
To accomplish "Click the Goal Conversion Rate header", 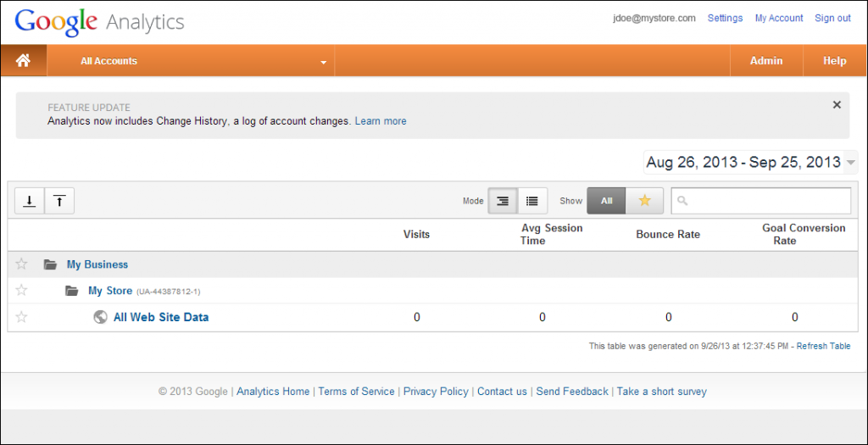I will point(804,234).
